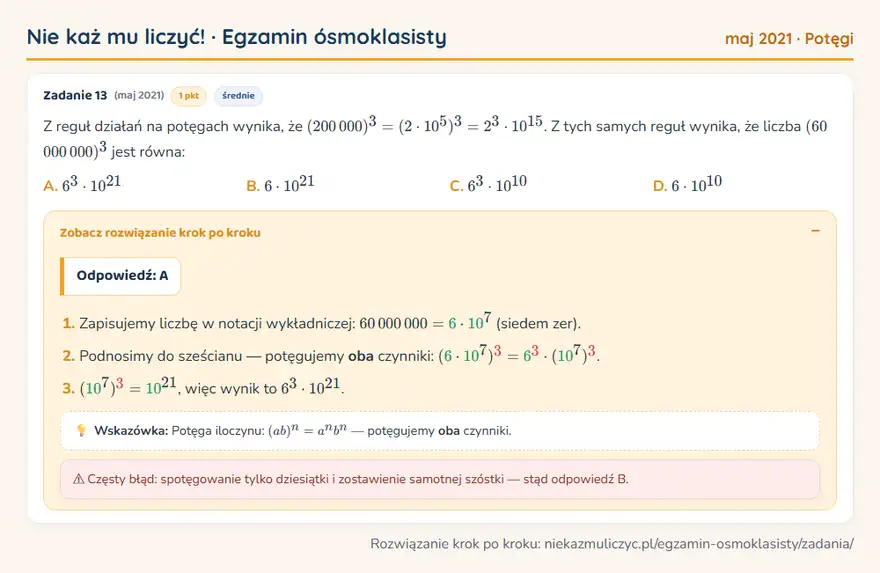Collapse the step-by-step solution with the minus icon
880x573 pixels.
815,231
